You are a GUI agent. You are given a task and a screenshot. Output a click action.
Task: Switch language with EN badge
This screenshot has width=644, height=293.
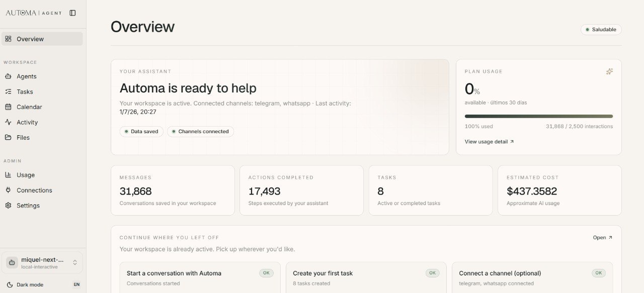[76, 284]
